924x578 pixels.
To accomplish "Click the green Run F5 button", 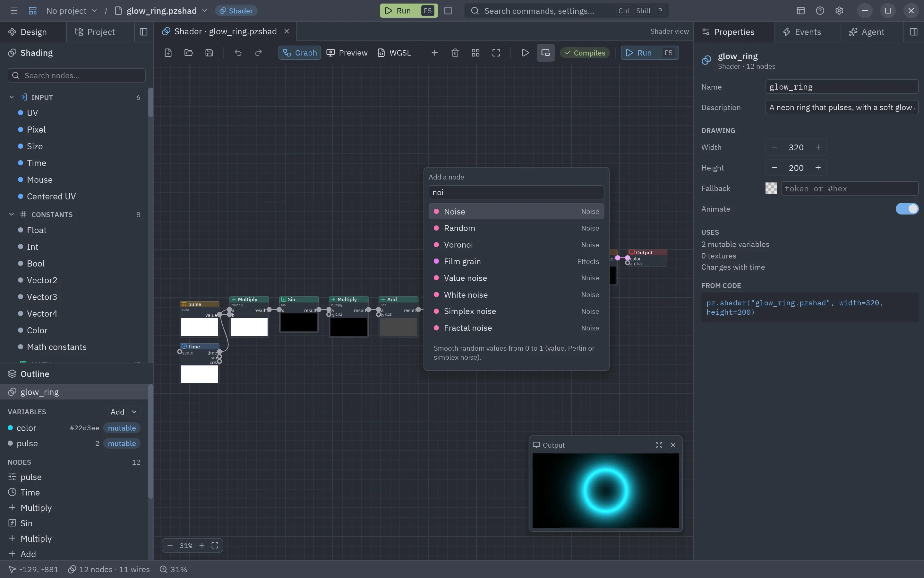I will [409, 11].
